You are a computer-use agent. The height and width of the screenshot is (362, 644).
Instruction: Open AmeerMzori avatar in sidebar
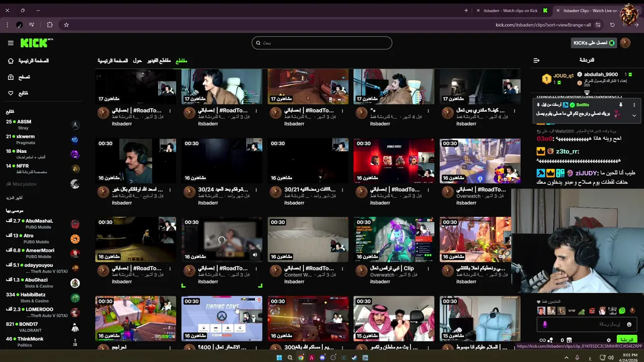point(75,253)
